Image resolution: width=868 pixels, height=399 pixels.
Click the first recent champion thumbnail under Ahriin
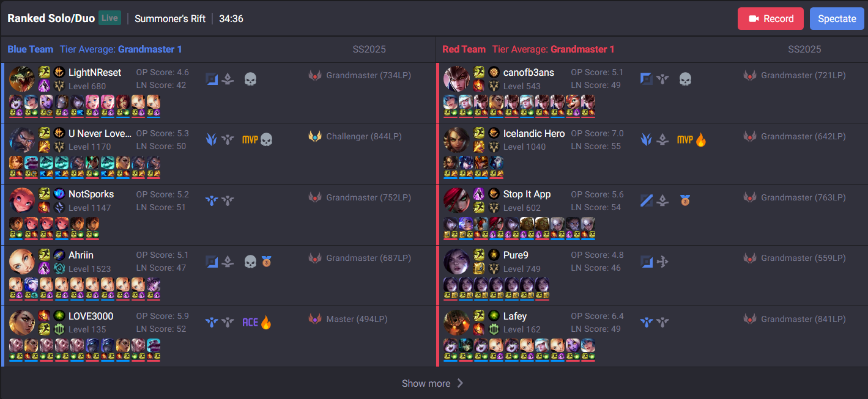point(16,287)
